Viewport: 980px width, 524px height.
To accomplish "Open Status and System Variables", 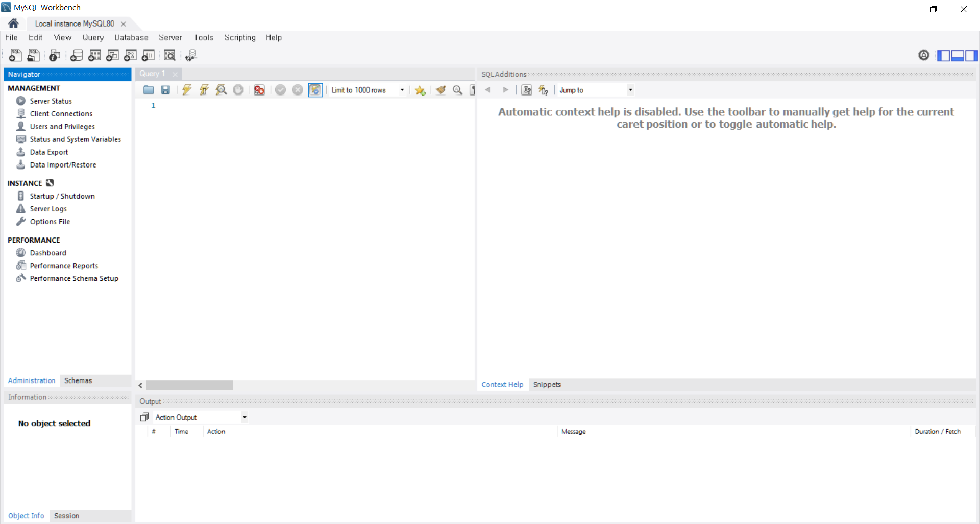I will pyautogui.click(x=76, y=139).
